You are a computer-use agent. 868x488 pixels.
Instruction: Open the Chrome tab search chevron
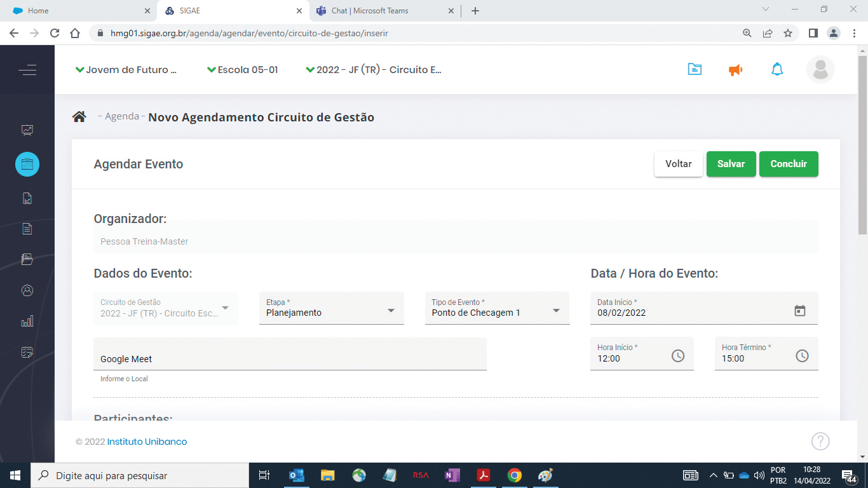click(x=766, y=10)
